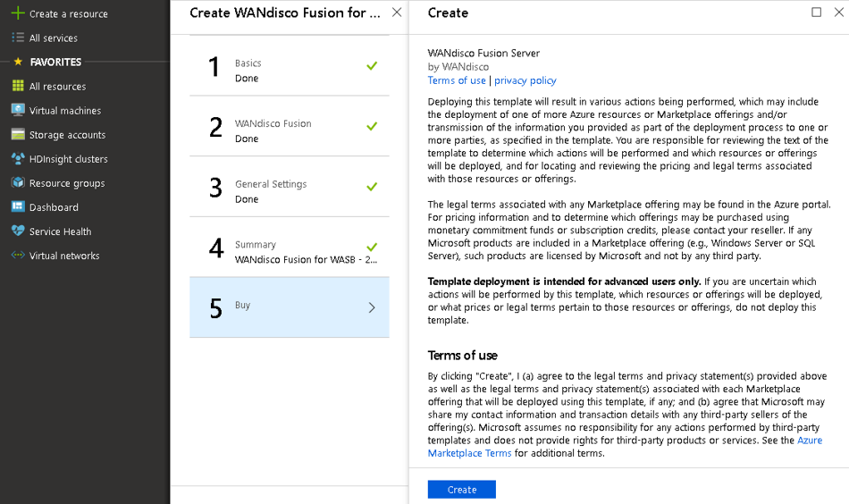The height and width of the screenshot is (504, 849).
Task: Open Dashboard from sidebar
Action: pos(54,207)
